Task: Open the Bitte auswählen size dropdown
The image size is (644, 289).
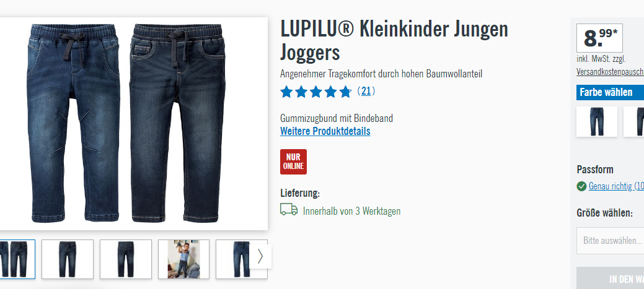Action: [x=611, y=241]
